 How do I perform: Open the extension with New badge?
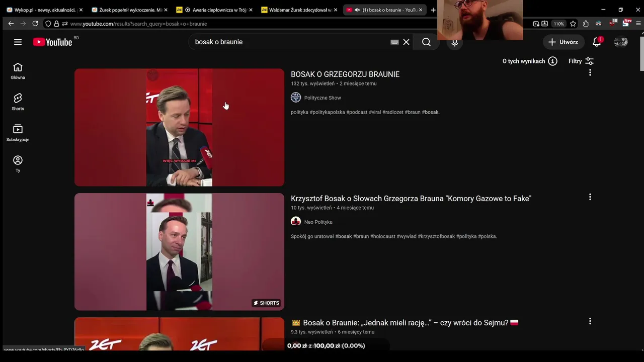626,23
